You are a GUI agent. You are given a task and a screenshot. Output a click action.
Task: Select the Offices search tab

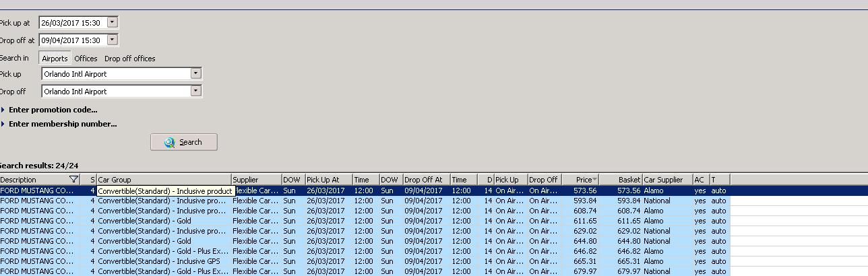tap(86, 59)
